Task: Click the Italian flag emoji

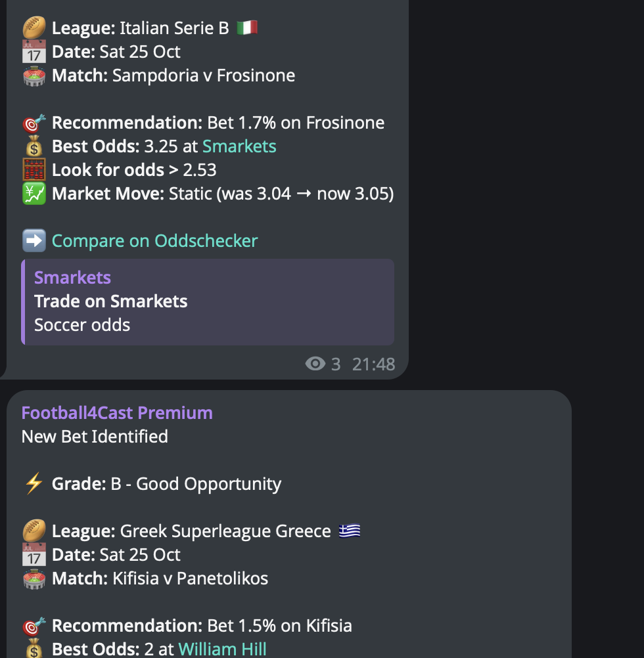Action: click(247, 28)
